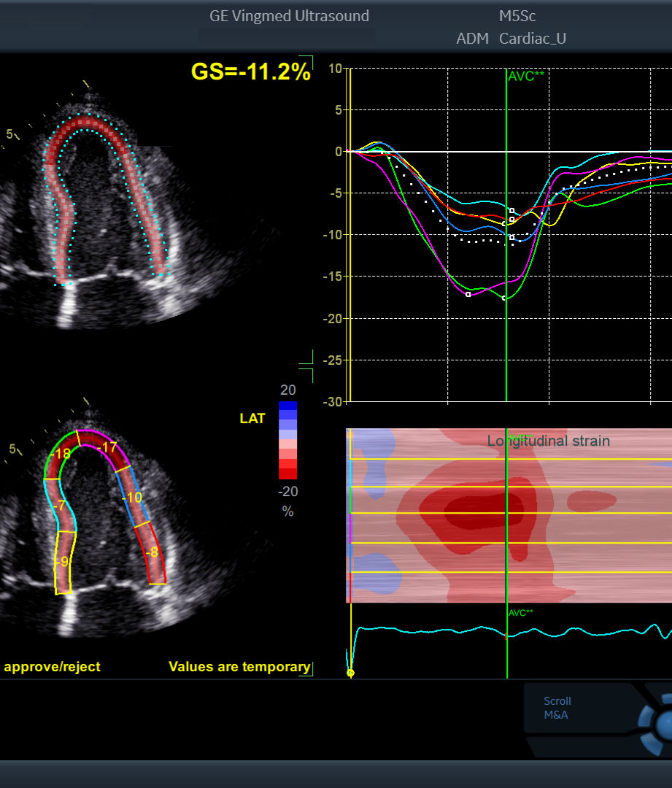
Task: Click the approve/reject prompt
Action: pos(53,666)
